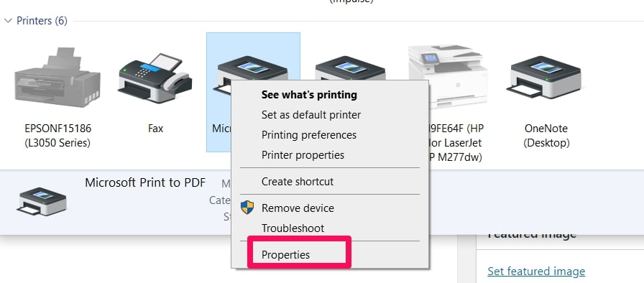This screenshot has width=644, height=283.
Task: Click the Set featured image link
Action: point(536,271)
